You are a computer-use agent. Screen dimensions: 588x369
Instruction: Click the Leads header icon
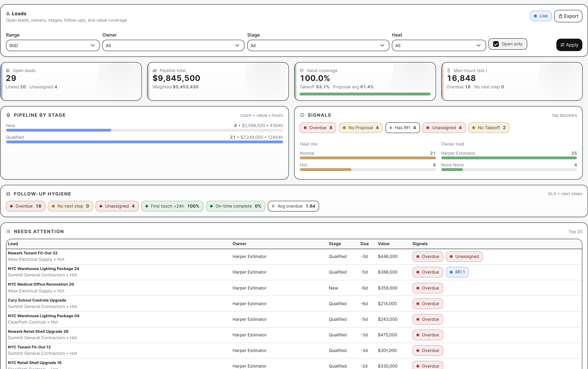8,14
